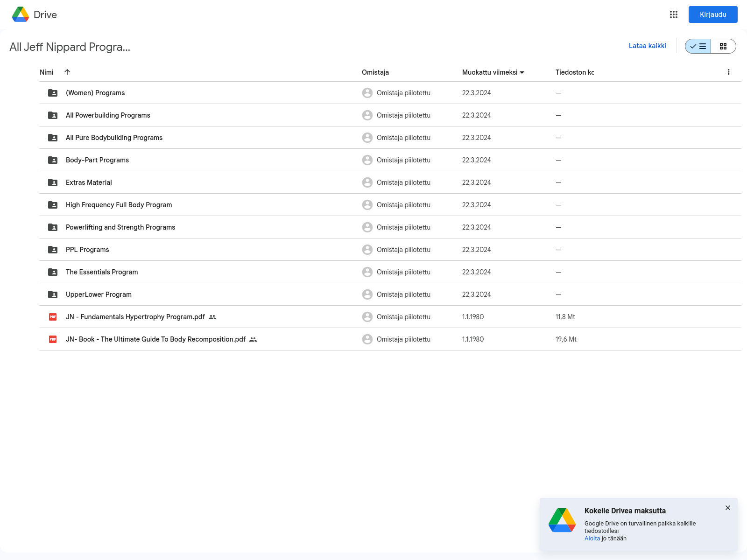
Task: Click shared-people icon beside Fundamentals Hypertrophy PDF
Action: pyautogui.click(x=212, y=317)
